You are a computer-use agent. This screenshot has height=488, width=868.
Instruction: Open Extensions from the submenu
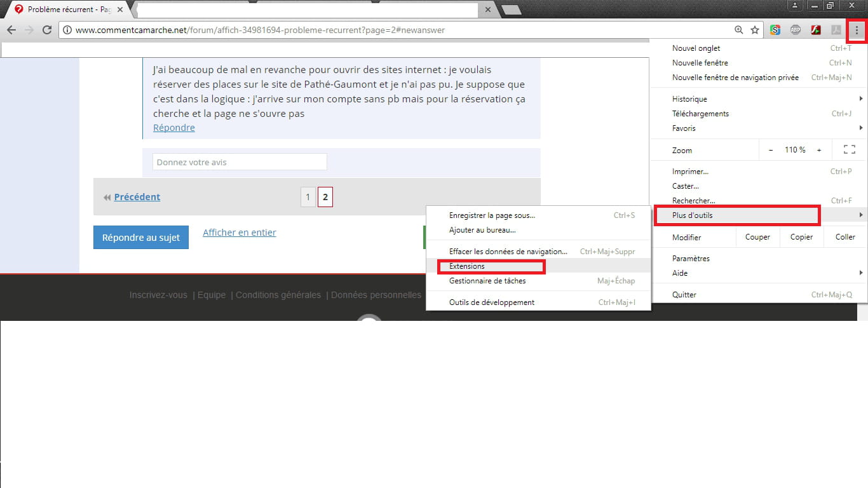539,266
